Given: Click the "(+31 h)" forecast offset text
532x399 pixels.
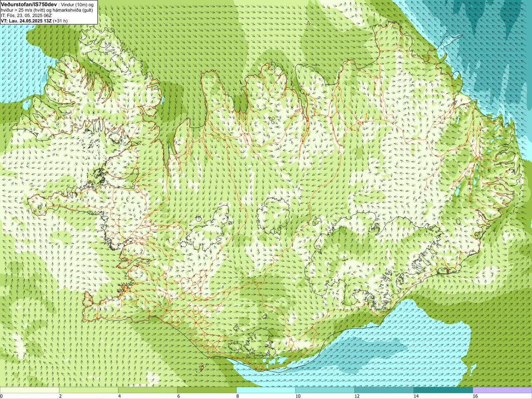Looking at the screenshot, I should (x=61, y=20).
